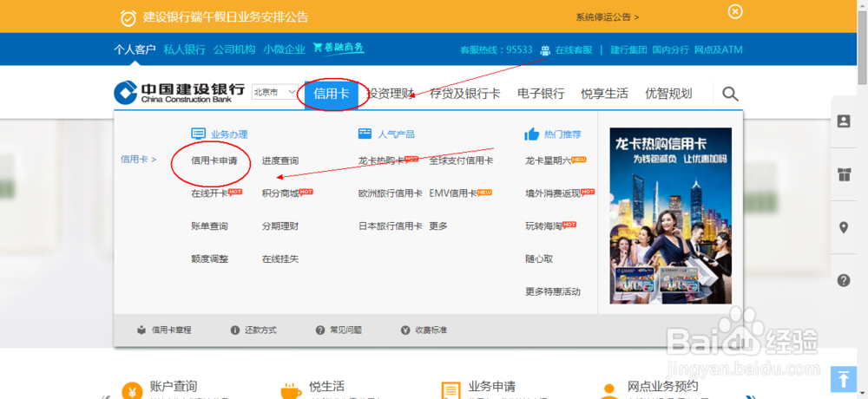Open the help question sidebar icon
The height and width of the screenshot is (399, 868).
tap(844, 280)
